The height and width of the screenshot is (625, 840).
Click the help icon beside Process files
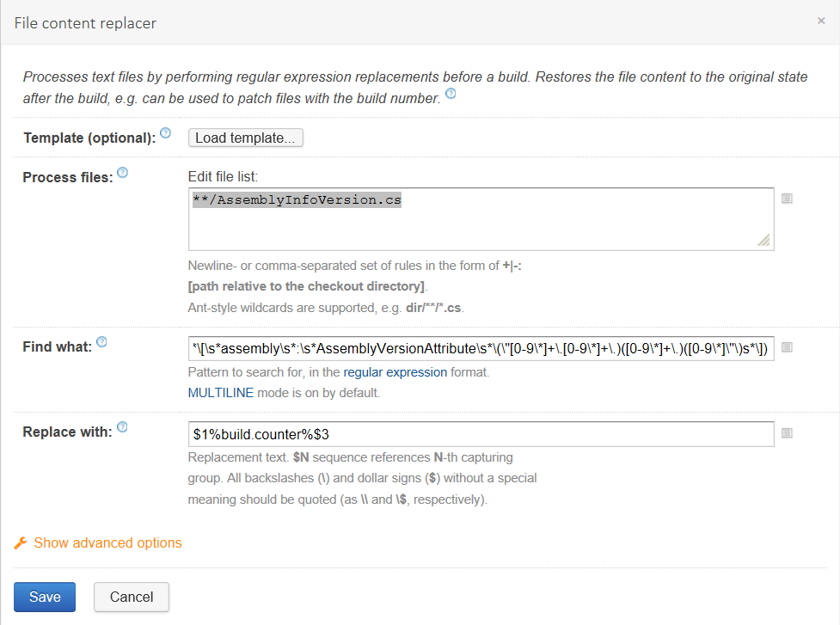[122, 173]
